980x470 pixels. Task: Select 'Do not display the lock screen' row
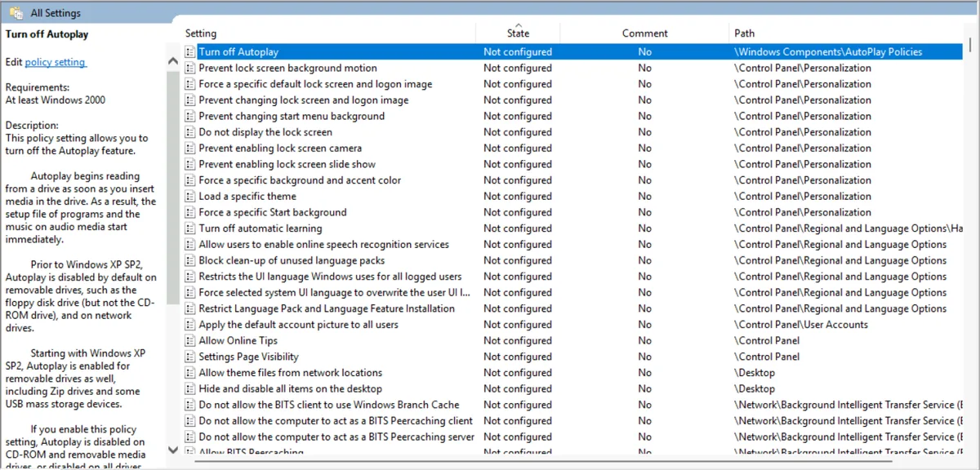coord(573,132)
